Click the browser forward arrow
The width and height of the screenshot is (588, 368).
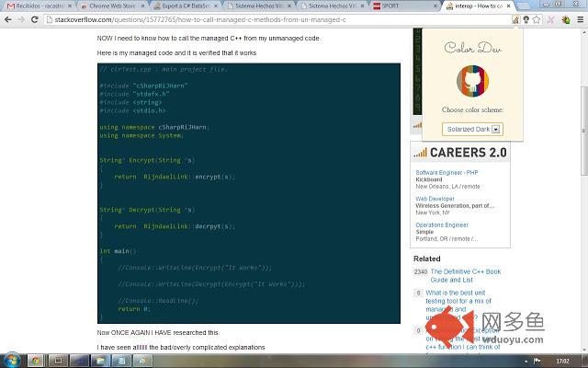21,19
